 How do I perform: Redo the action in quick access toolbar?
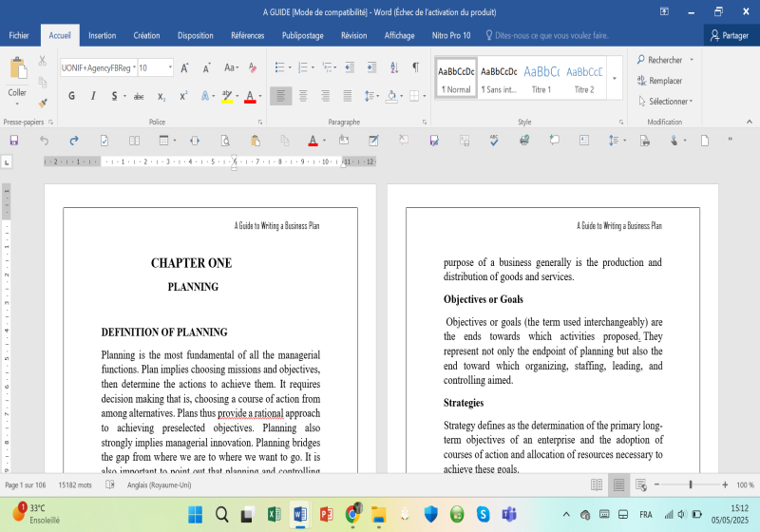[74, 141]
